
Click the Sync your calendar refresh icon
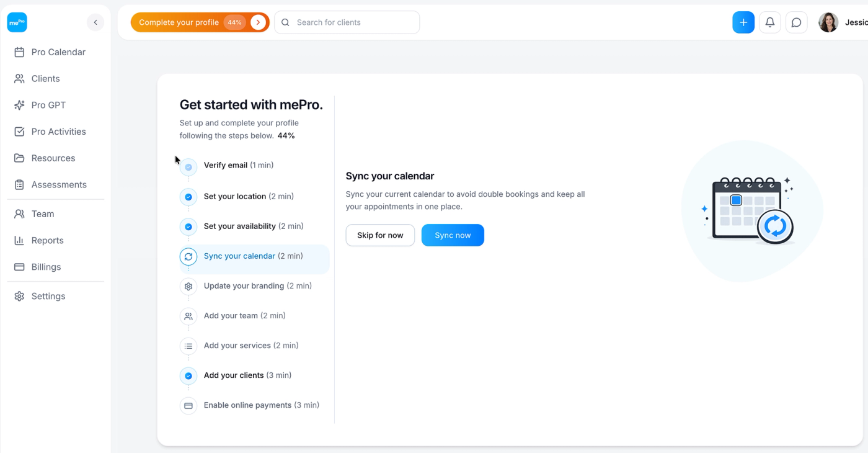(188, 256)
